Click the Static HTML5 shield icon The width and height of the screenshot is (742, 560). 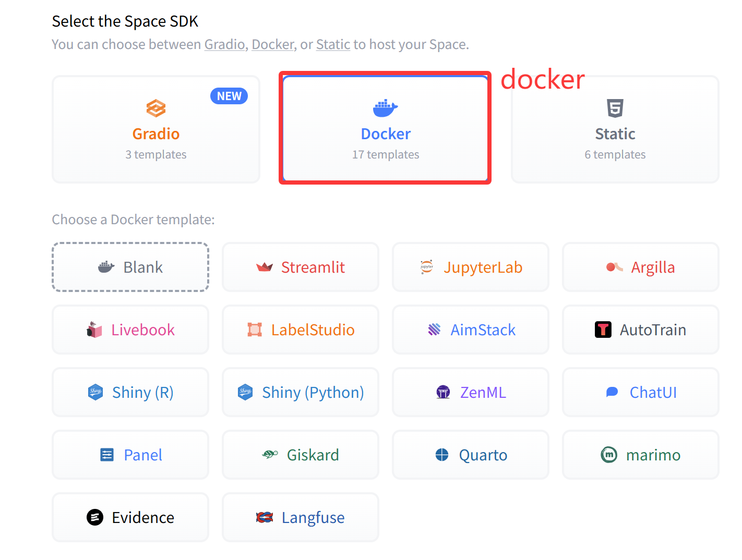click(615, 108)
